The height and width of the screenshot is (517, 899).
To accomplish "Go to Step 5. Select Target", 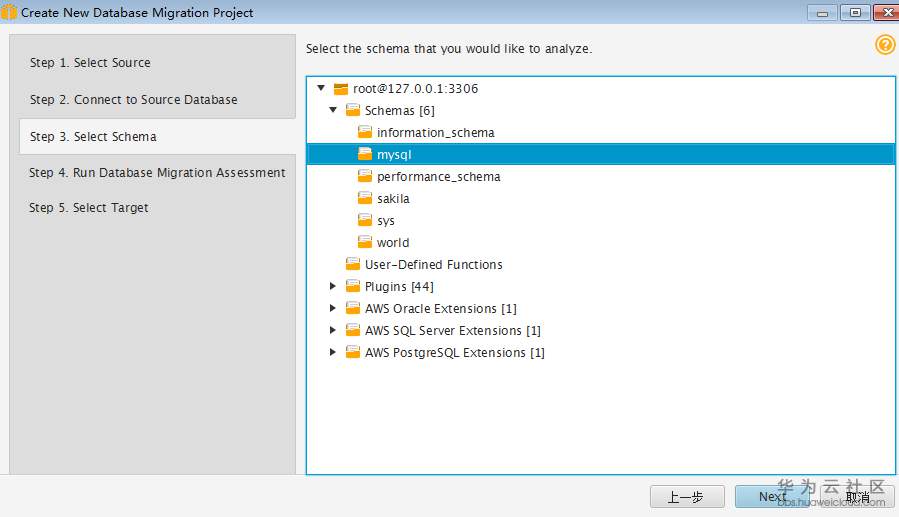I will coord(89,207).
